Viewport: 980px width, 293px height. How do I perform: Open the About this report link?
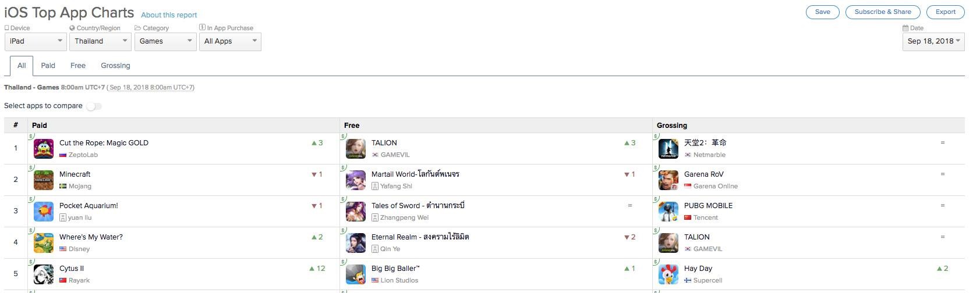click(x=169, y=15)
